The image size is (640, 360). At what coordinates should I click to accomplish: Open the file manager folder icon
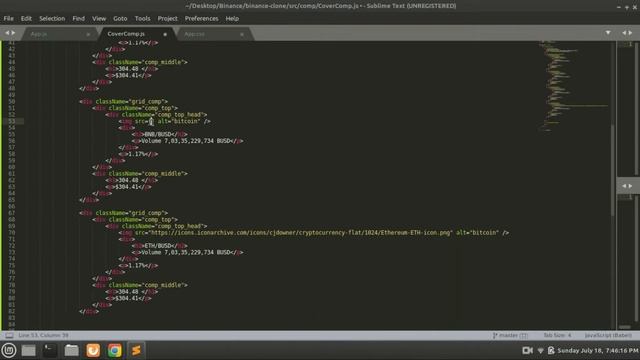pos(71,350)
